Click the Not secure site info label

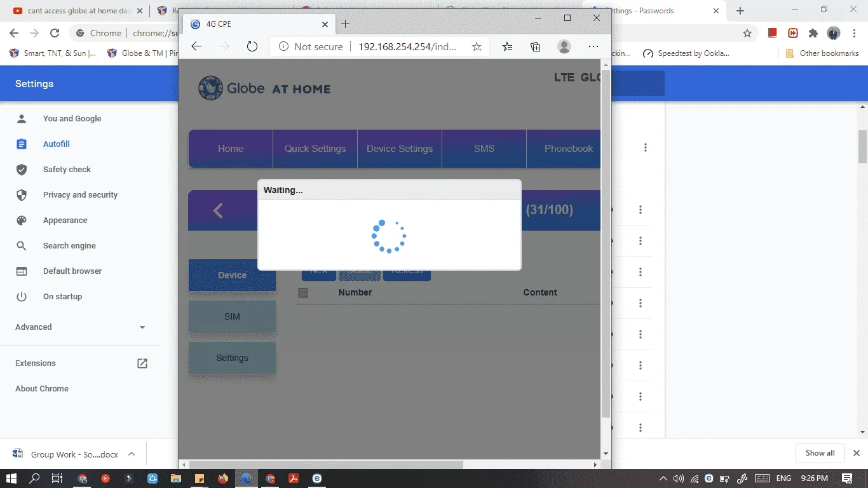[311, 46]
